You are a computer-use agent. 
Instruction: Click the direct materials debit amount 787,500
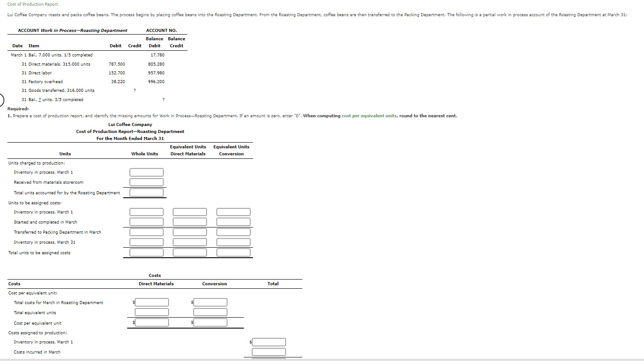click(x=117, y=64)
